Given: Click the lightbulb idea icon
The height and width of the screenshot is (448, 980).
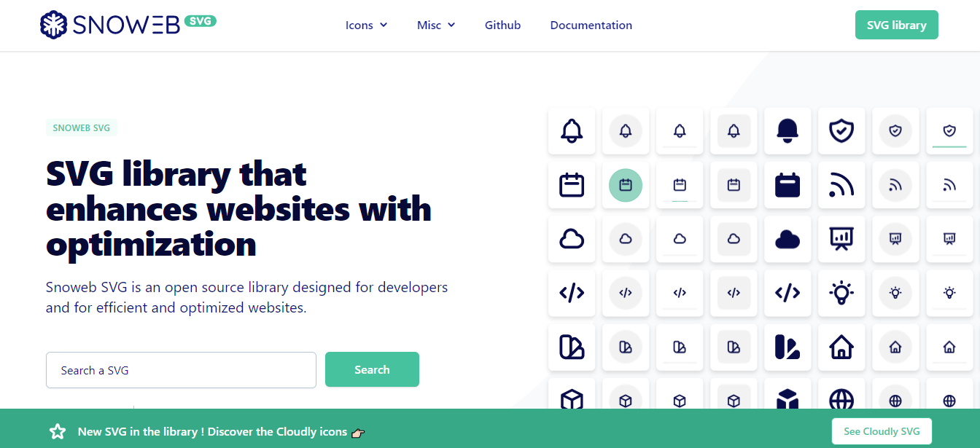Looking at the screenshot, I should pyautogui.click(x=841, y=293).
